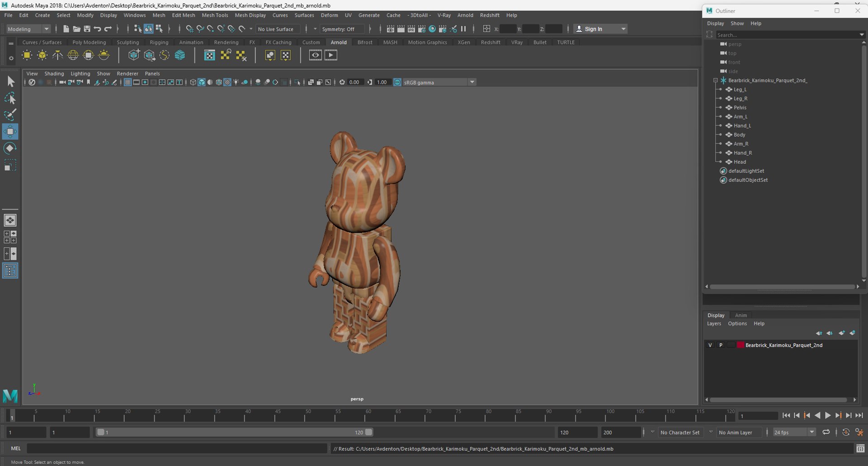This screenshot has height=466, width=868.
Task: Toggle textured display in viewport
Action: [227, 82]
